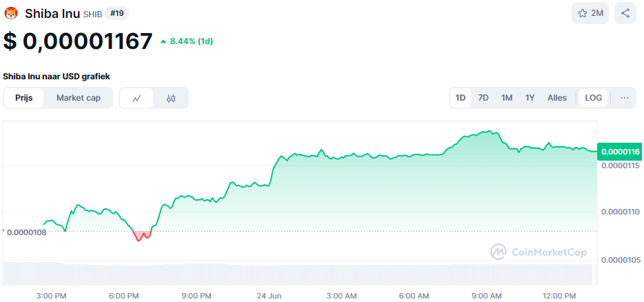Click the 6:00 AM time axis label

tap(414, 296)
